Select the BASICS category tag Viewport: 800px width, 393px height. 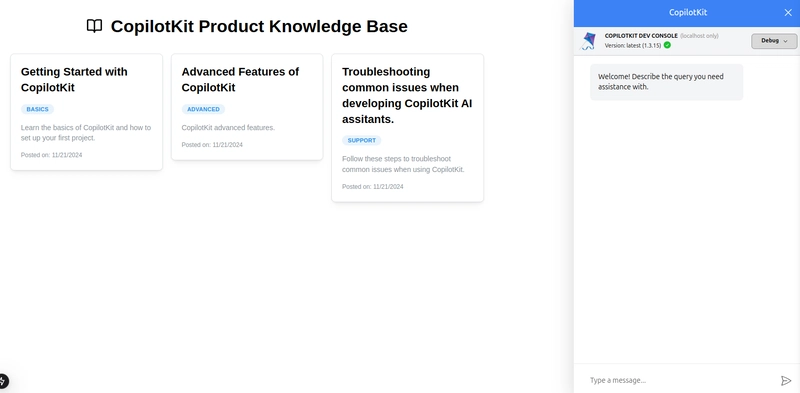[37, 109]
